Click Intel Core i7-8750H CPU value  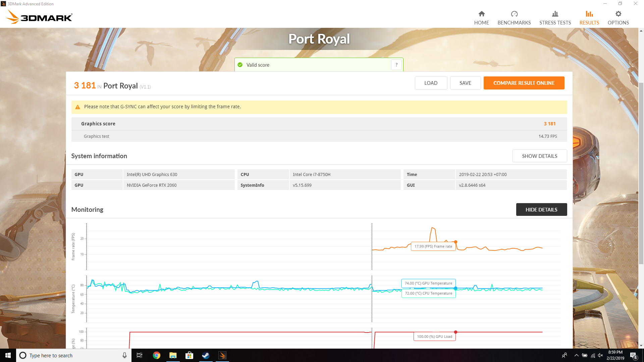(312, 174)
